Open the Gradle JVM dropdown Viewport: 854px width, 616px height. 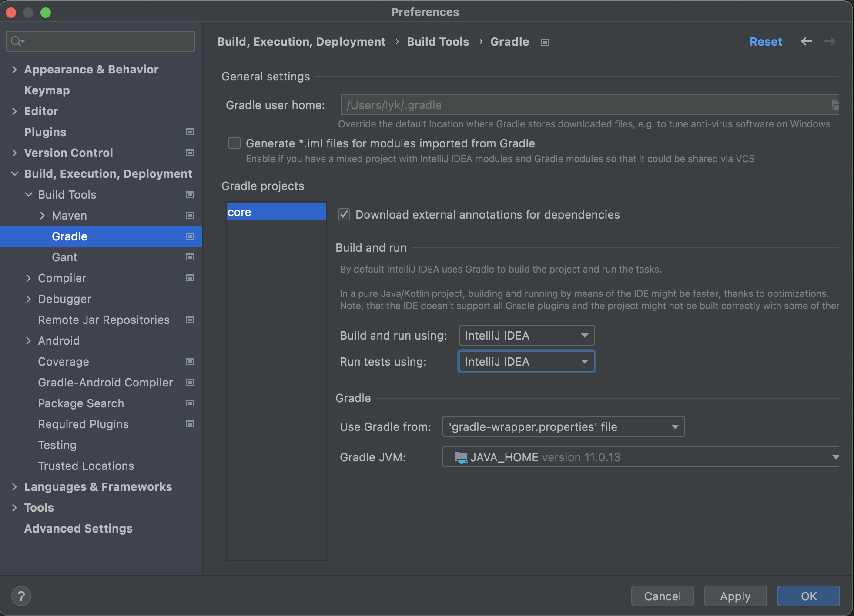pyautogui.click(x=640, y=457)
